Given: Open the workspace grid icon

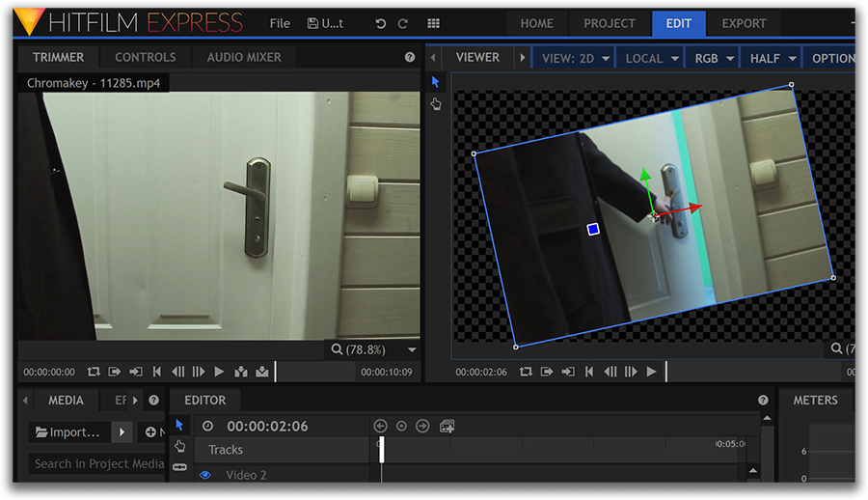Looking at the screenshot, I should coord(433,23).
